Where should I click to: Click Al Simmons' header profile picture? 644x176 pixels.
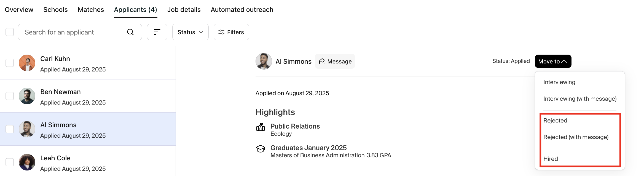[264, 61]
